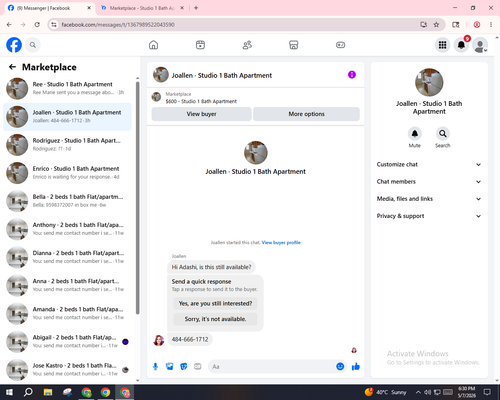Expand the Privacy & support section
This screenshot has width=500, height=400.
[429, 216]
